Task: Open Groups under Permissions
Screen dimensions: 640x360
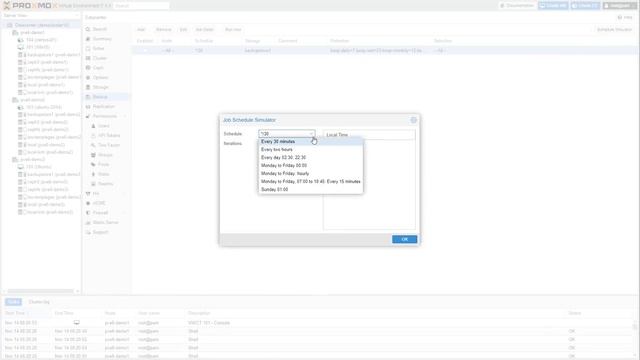Action: [106, 155]
